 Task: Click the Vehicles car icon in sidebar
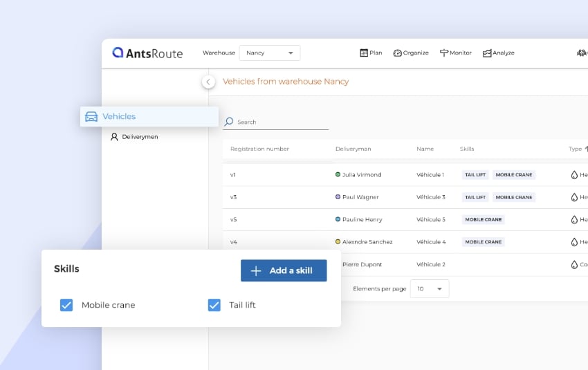91,117
